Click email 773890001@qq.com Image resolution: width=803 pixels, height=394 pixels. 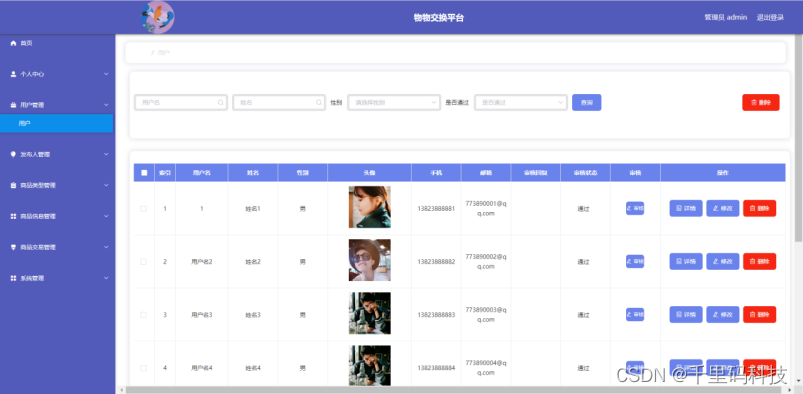click(486, 209)
